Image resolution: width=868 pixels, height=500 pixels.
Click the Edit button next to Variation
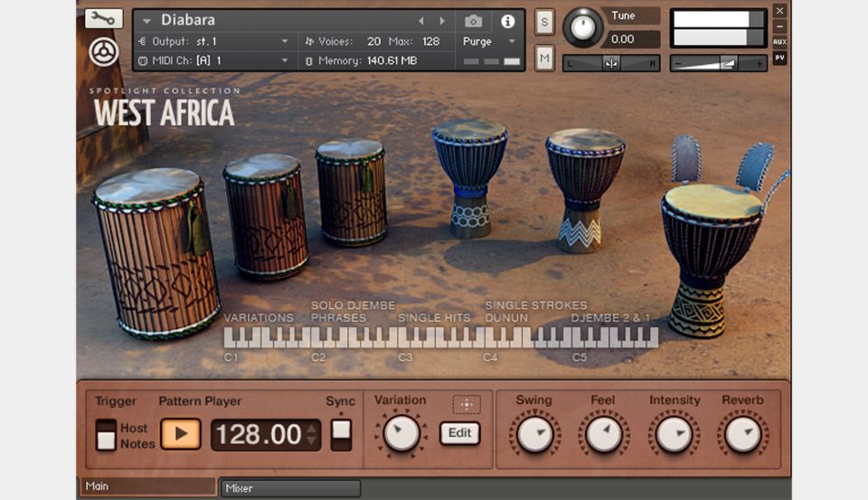tap(460, 433)
